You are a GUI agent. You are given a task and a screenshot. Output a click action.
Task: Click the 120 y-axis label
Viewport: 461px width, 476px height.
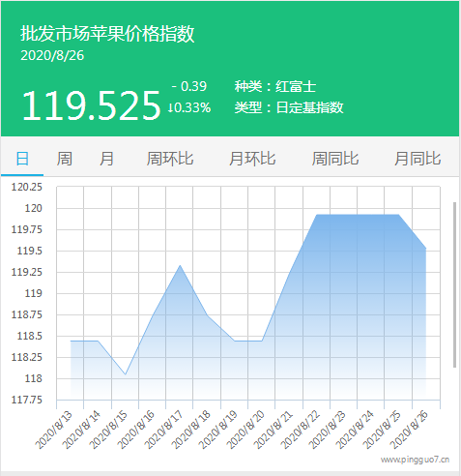coord(34,208)
